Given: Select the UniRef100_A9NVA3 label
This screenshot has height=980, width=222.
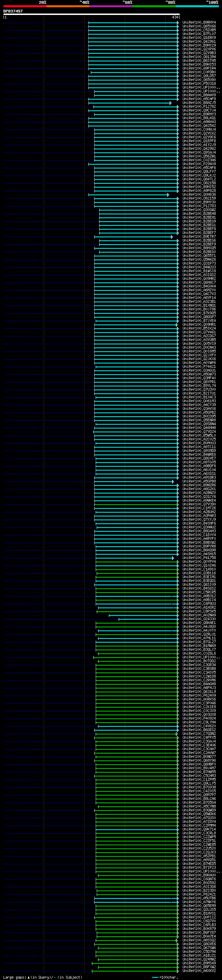Looking at the screenshot, I should (199, 122).
